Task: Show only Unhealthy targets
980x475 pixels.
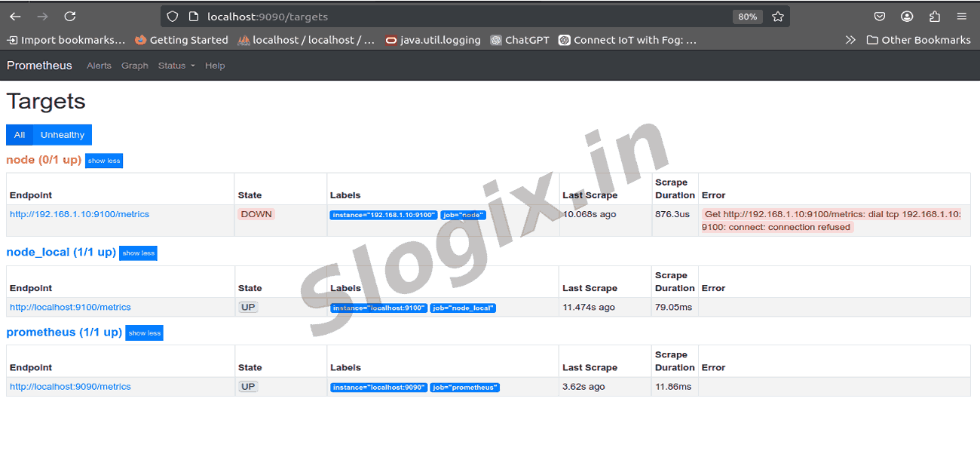Action: (x=63, y=135)
